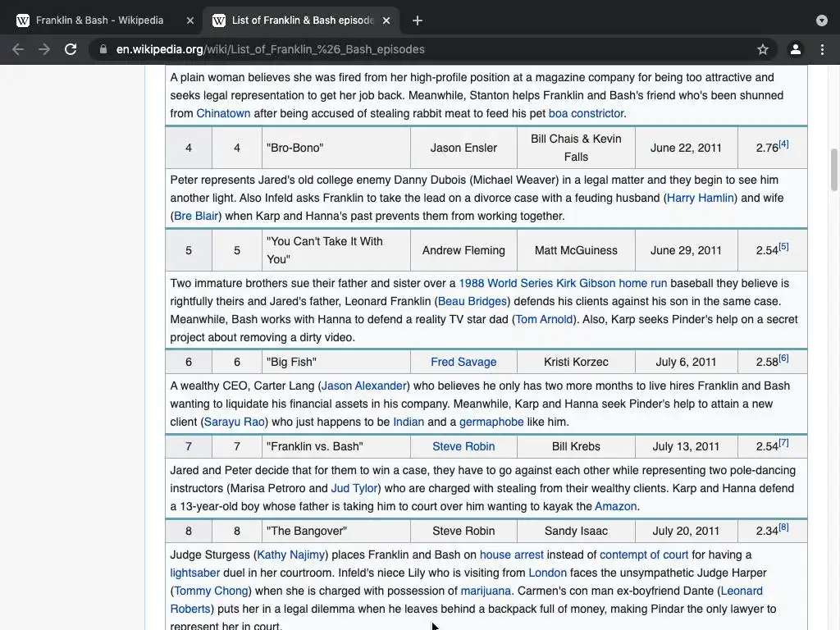840x630 pixels.
Task: Click the June 22, 2011 date cell
Action: [687, 148]
